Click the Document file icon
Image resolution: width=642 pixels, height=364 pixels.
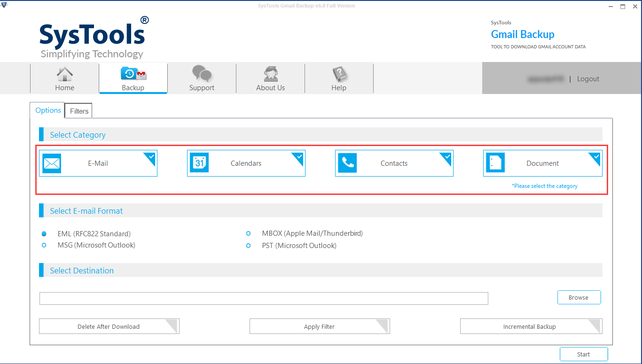tap(495, 163)
